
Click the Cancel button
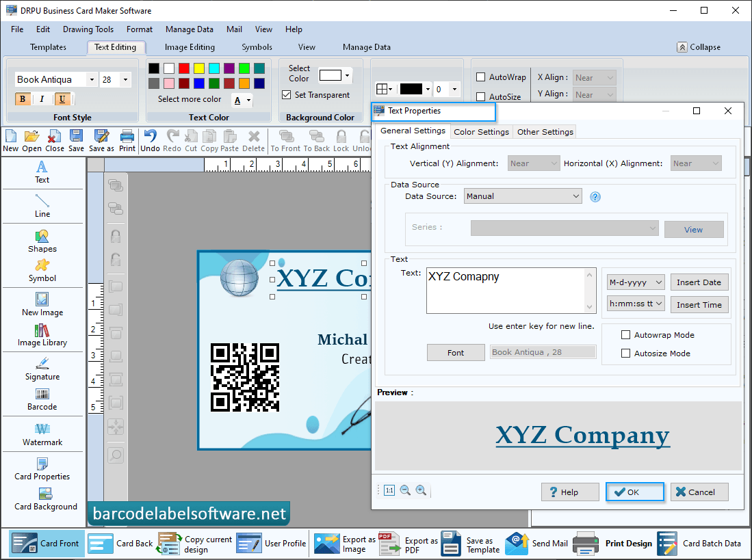coord(699,492)
